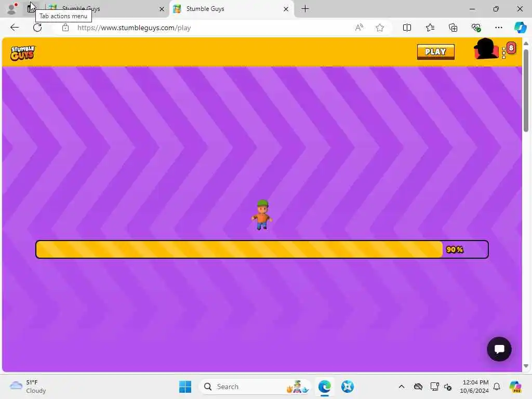Open the weather widget showing 51°F
Viewport: 532px width, 399px height.
(28, 387)
